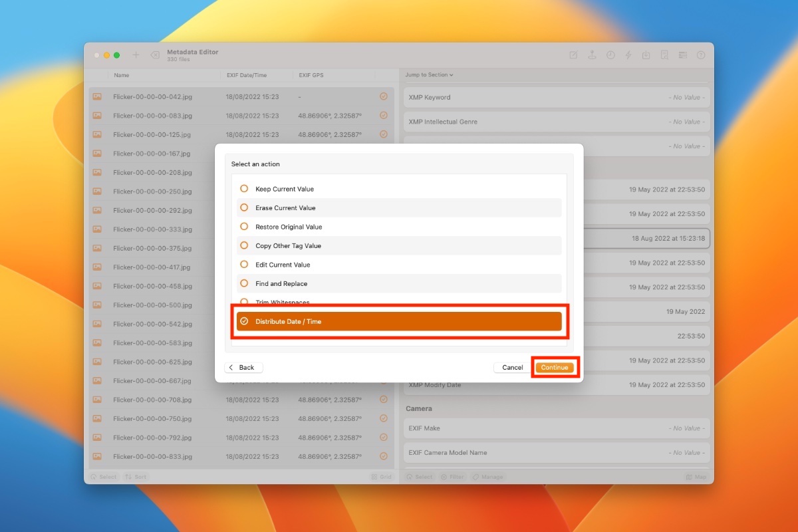Select the Keep Current Value radio option
The height and width of the screenshot is (532, 798).
(x=244, y=189)
